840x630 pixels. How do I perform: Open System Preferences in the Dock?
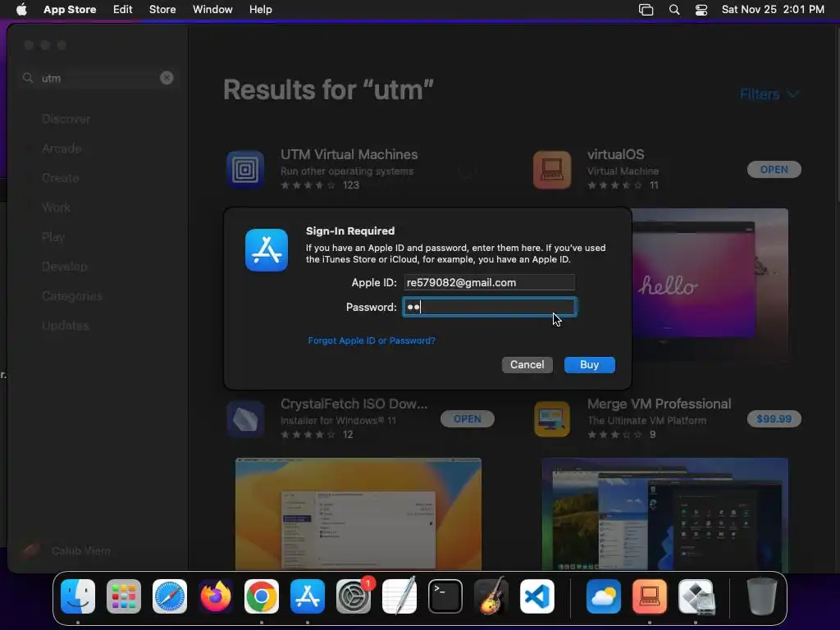[x=354, y=596]
